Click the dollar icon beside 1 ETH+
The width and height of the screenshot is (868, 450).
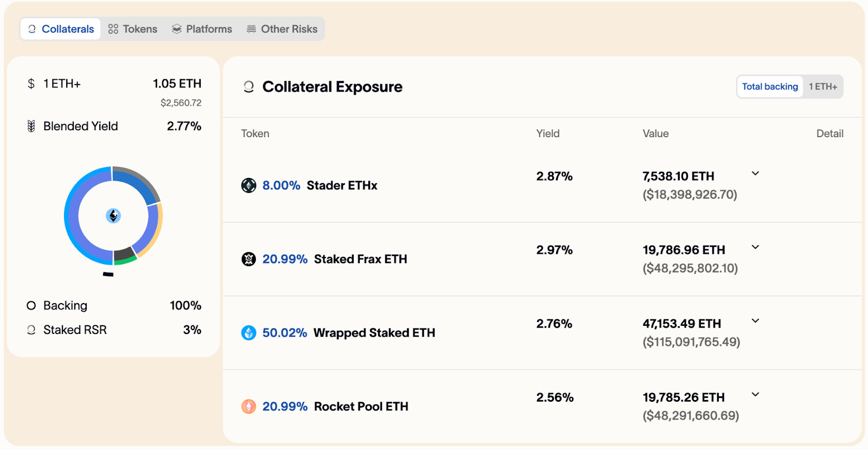[31, 83]
